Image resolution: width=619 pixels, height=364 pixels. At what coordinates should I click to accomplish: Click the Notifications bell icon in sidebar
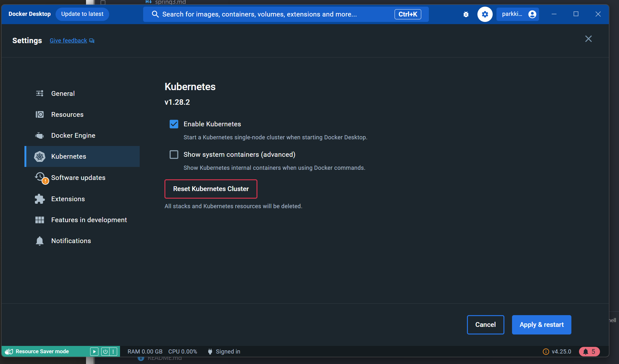pos(40,241)
